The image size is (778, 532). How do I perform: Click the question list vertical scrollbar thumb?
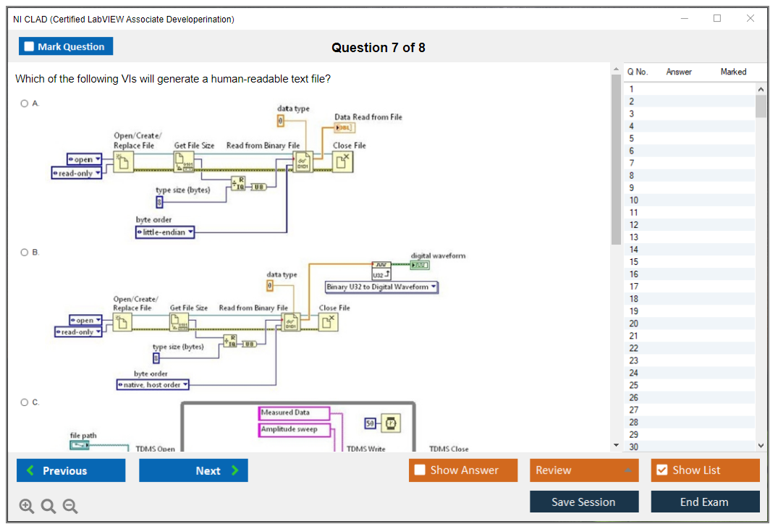tap(761, 105)
